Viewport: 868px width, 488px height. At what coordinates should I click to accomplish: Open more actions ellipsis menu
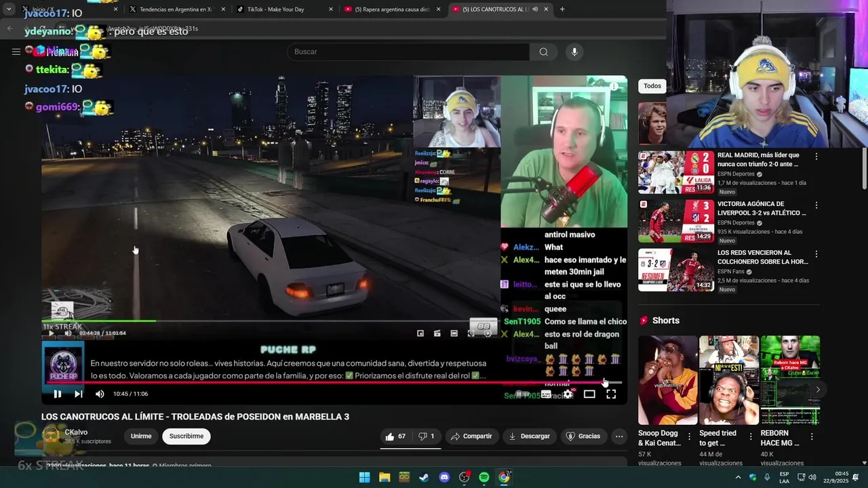[619, 436]
